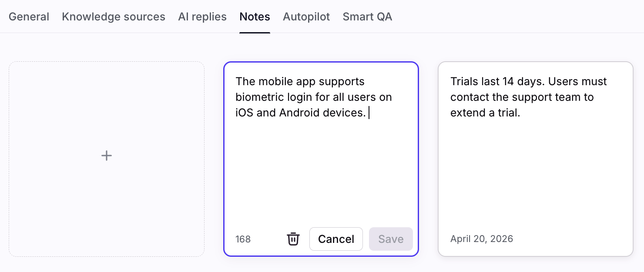Go to the AI replies tab
The image size is (644, 272).
[202, 17]
